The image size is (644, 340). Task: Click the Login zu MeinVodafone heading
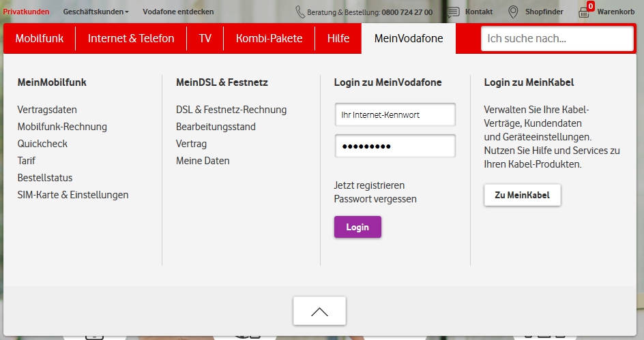(387, 82)
